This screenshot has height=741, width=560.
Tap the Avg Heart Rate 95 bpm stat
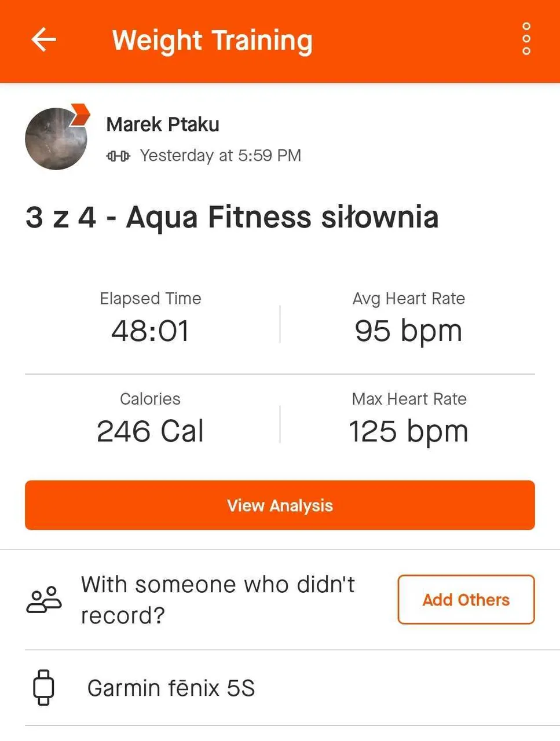coord(408,331)
